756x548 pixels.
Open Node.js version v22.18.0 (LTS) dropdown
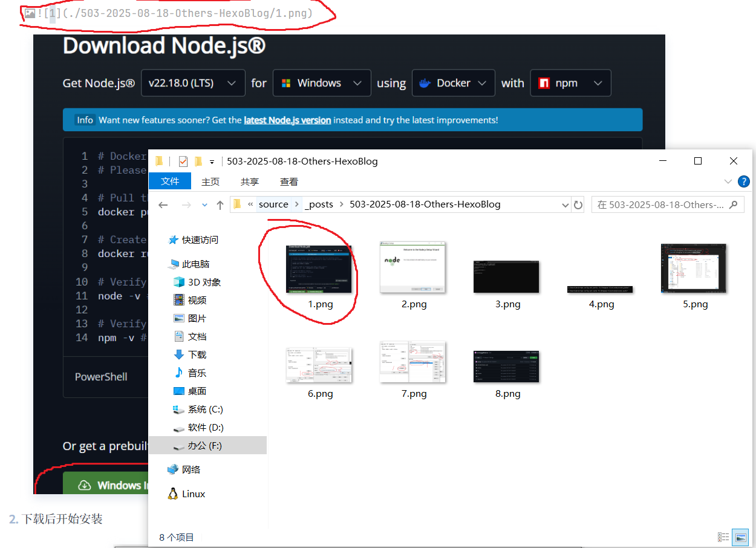(193, 83)
